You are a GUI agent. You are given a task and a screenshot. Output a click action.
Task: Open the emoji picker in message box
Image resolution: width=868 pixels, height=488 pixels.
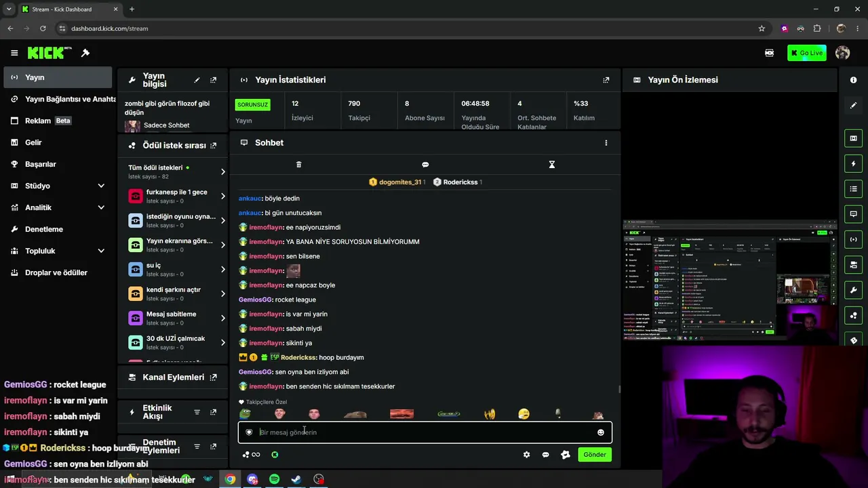pos(601,432)
